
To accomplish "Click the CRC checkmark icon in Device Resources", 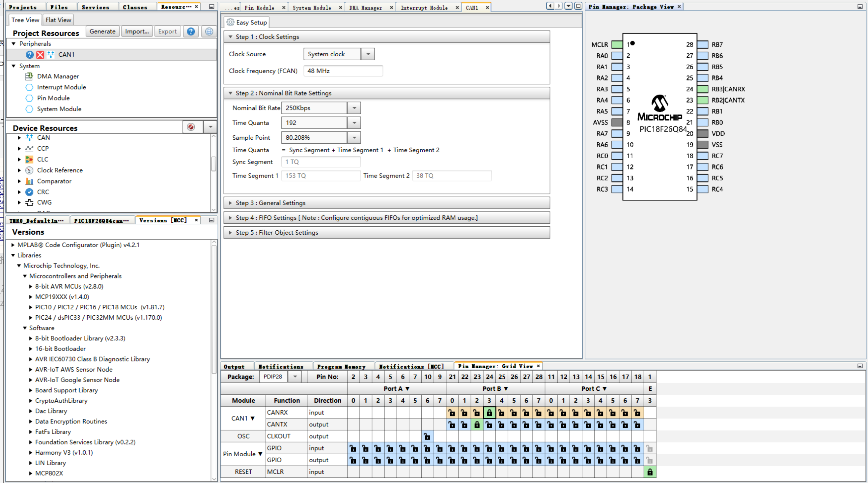I will (29, 192).
